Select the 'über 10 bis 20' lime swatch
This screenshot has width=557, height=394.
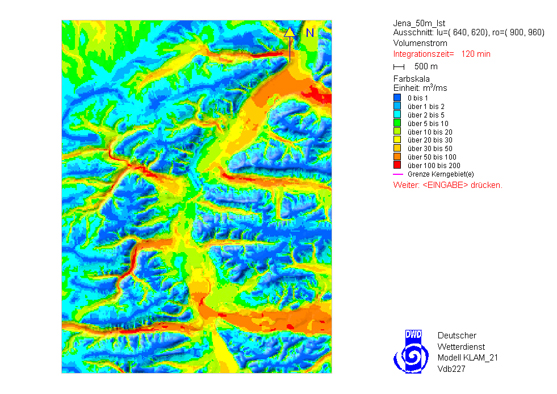[397, 131]
